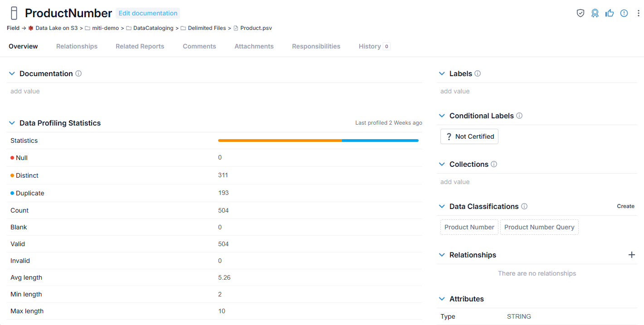Click the Product.psv file icon in breadcrumb
The height and width of the screenshot is (325, 644).
236,28
